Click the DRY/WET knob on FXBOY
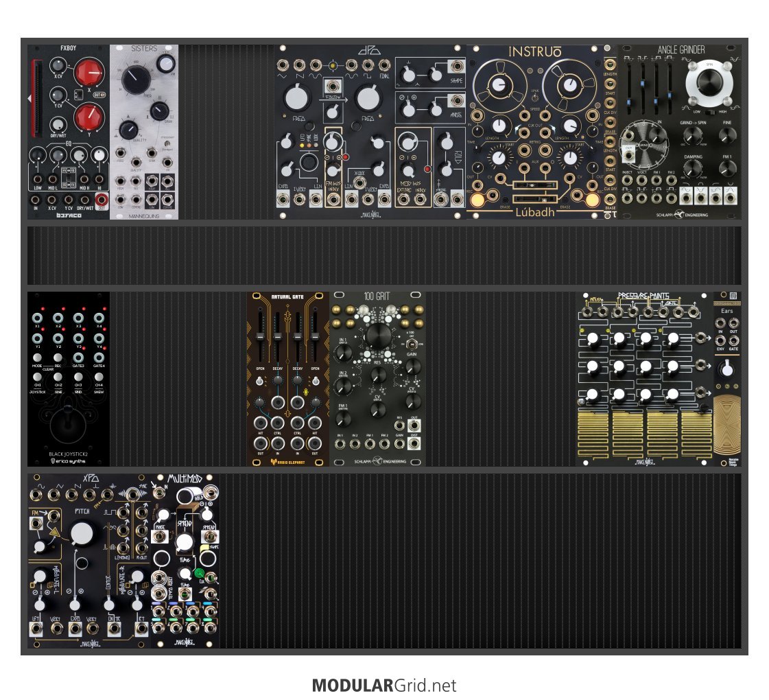 click(x=59, y=124)
